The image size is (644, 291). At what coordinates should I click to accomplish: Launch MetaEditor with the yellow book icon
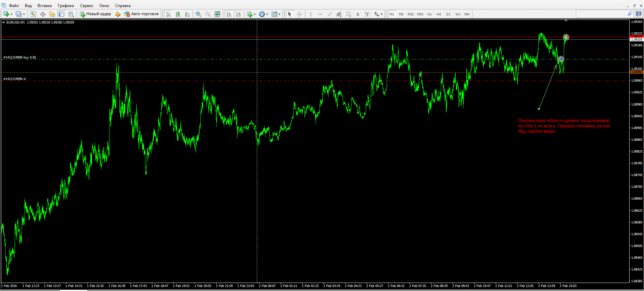tap(118, 14)
